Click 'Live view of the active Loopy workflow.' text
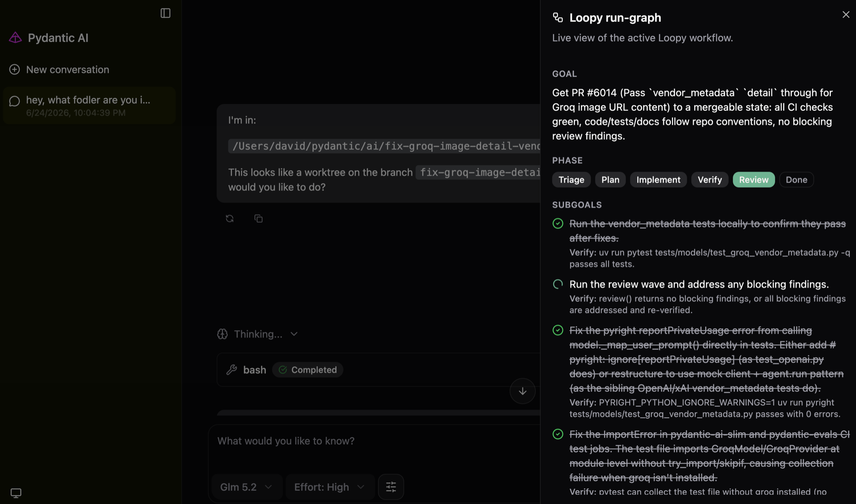Screen dimensions: 856x504 coord(642,38)
